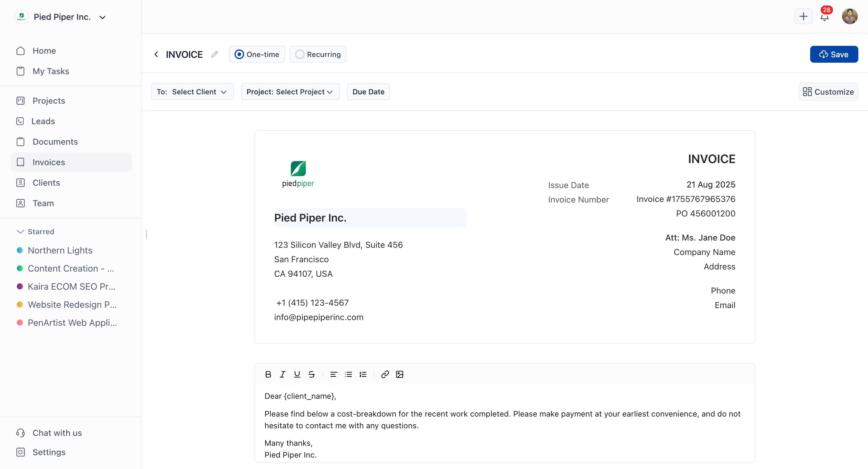This screenshot has width=868, height=469.
Task: Click the Save button
Action: (x=834, y=54)
